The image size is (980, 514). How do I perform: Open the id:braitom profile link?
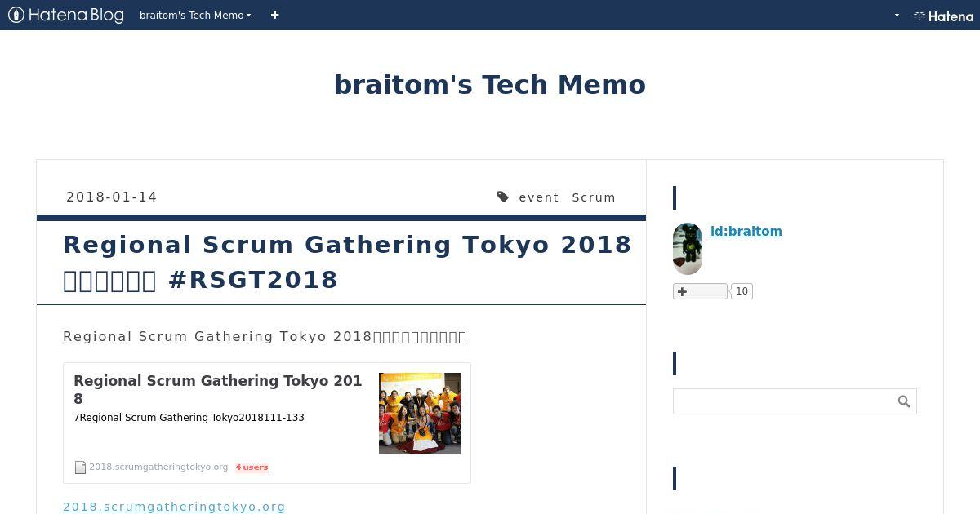click(x=746, y=231)
